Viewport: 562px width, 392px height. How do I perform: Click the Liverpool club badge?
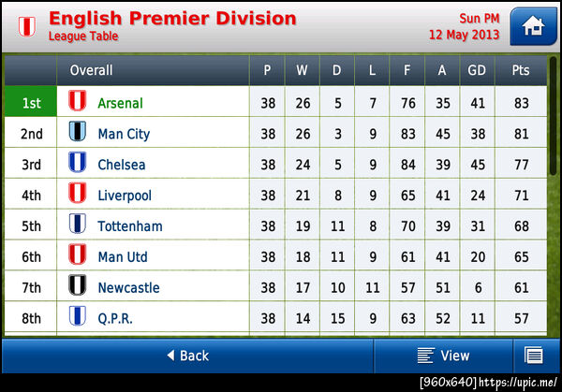77,196
